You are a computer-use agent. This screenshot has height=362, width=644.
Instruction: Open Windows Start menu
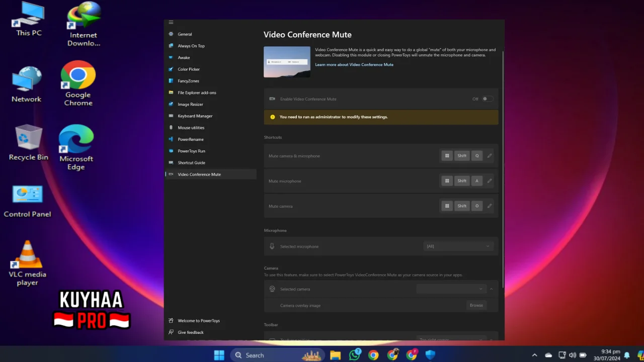click(x=219, y=355)
